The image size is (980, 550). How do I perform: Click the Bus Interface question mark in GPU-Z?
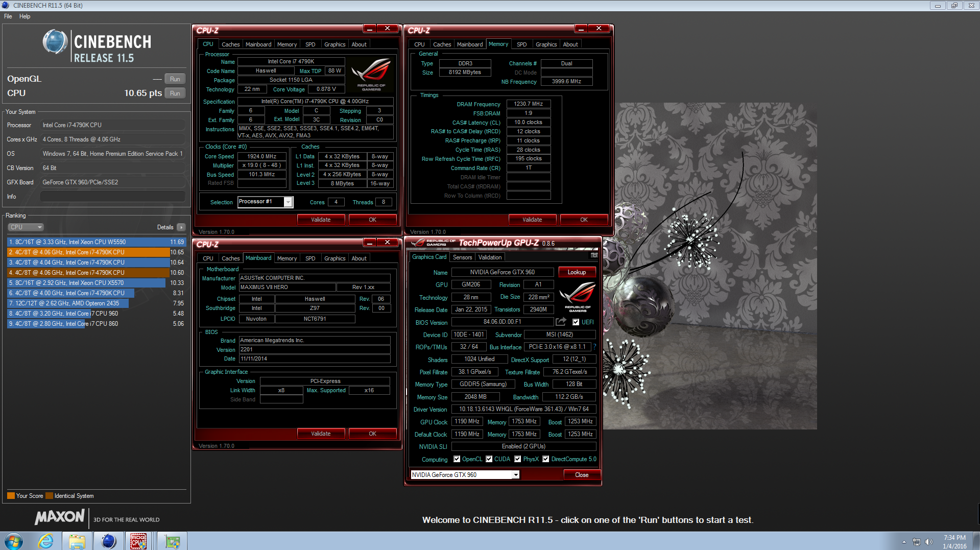click(595, 347)
